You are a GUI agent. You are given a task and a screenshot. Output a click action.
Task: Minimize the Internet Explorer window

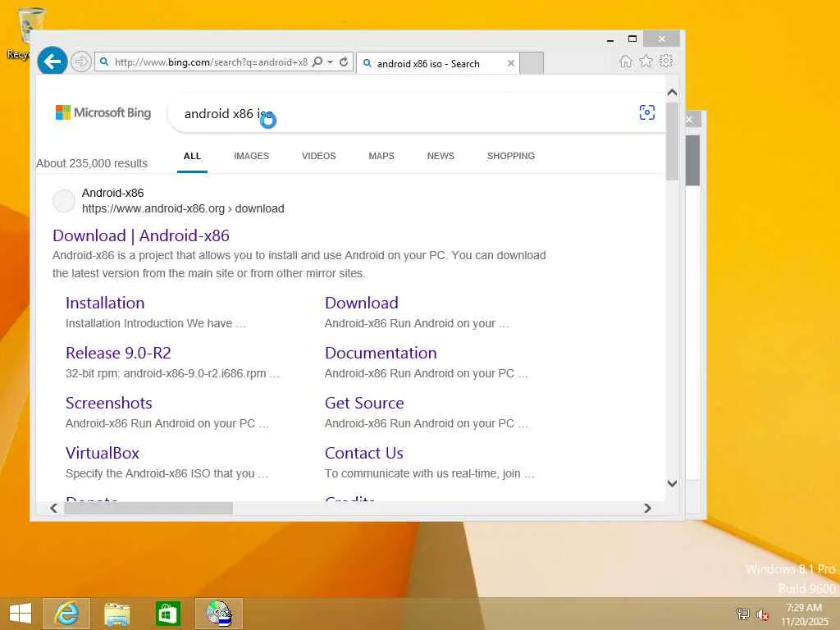pos(610,39)
